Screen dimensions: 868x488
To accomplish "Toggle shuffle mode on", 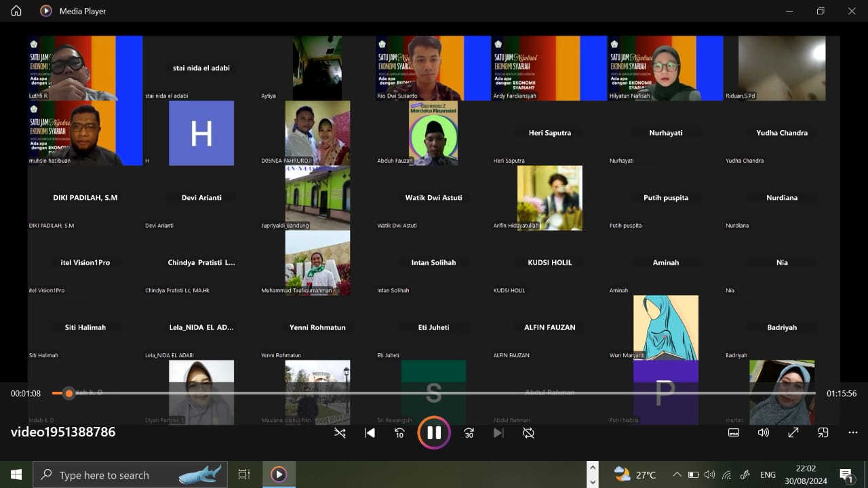I will [x=340, y=433].
